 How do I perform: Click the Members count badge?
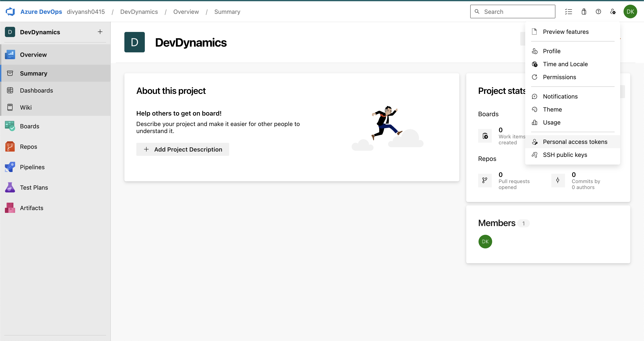tap(523, 223)
